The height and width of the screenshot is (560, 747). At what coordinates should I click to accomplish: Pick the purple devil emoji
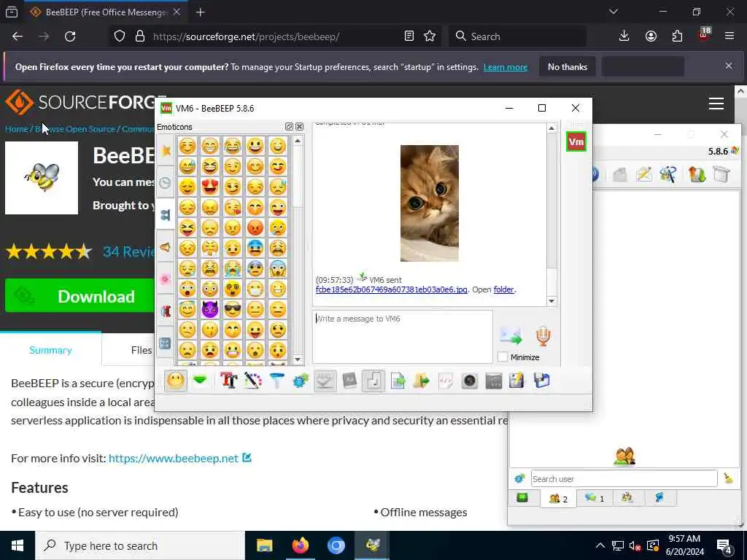click(209, 309)
